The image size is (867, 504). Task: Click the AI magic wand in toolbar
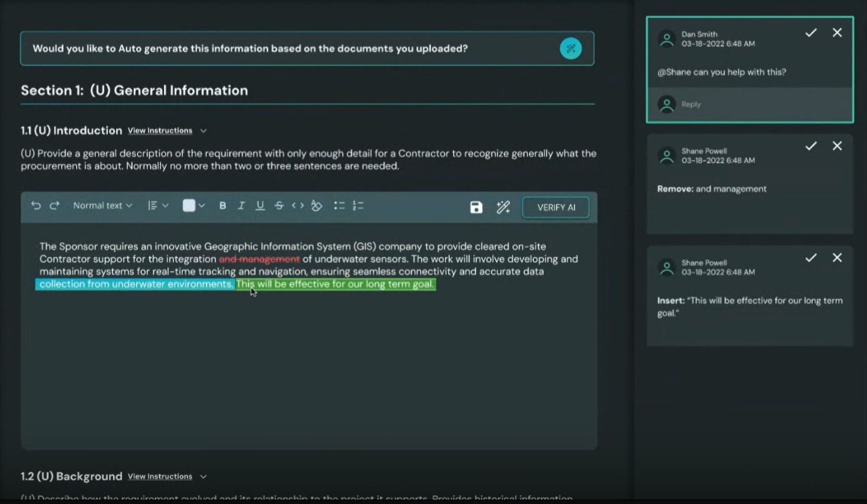pos(503,207)
